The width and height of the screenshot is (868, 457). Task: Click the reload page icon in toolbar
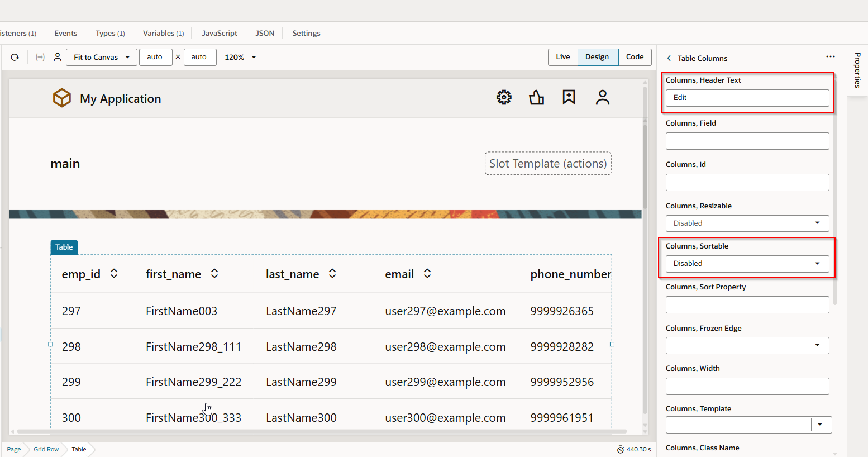click(x=15, y=57)
